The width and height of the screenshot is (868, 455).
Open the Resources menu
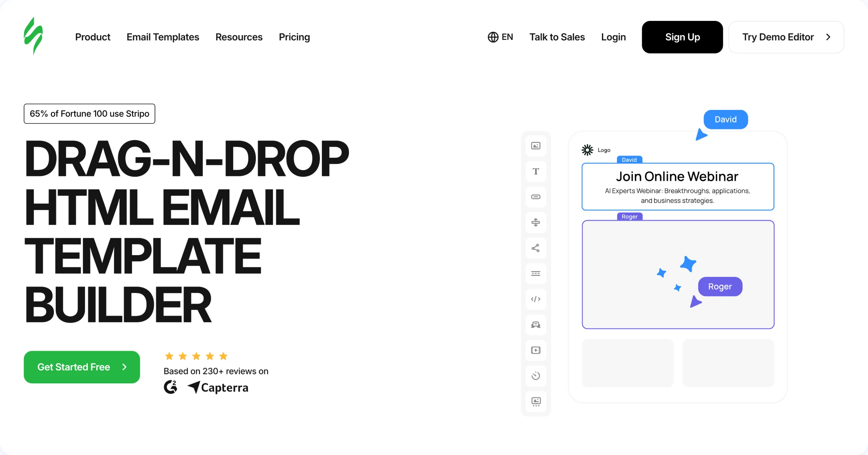coord(239,37)
